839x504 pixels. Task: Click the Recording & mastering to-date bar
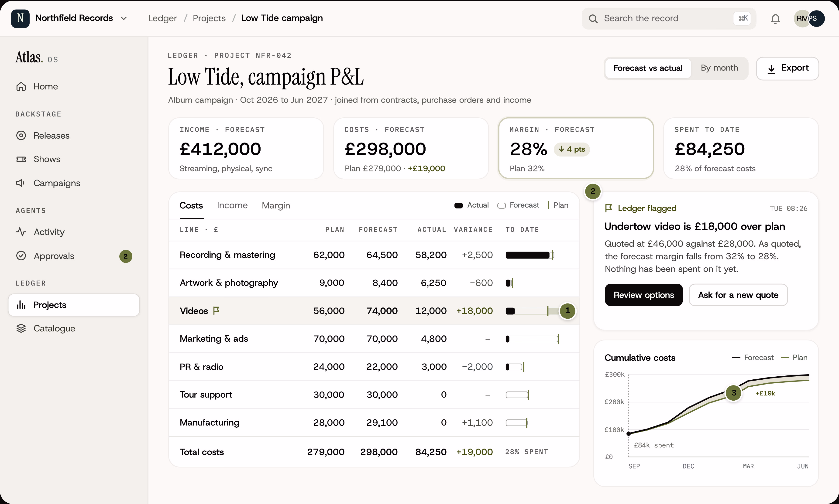(x=530, y=255)
